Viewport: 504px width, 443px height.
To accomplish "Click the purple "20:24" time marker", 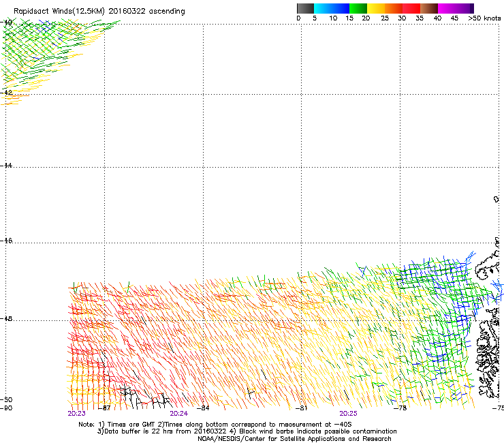I will coord(178,414).
